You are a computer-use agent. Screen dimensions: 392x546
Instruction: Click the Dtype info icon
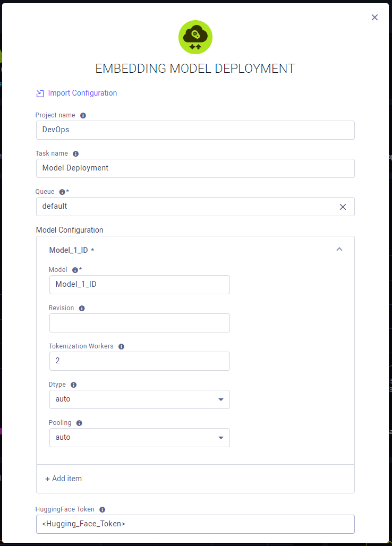pos(73,385)
